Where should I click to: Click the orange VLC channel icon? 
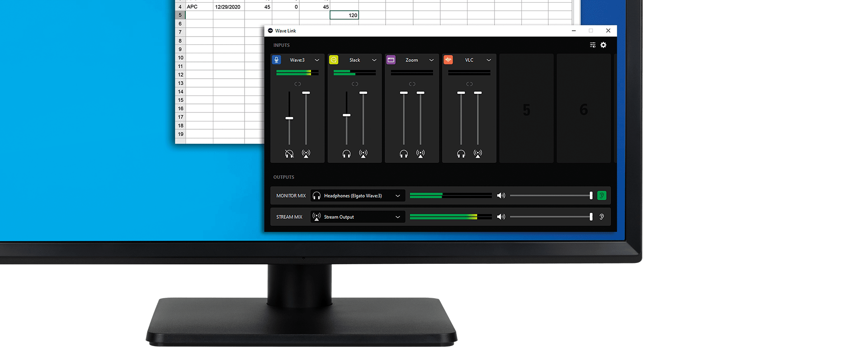pyautogui.click(x=448, y=60)
